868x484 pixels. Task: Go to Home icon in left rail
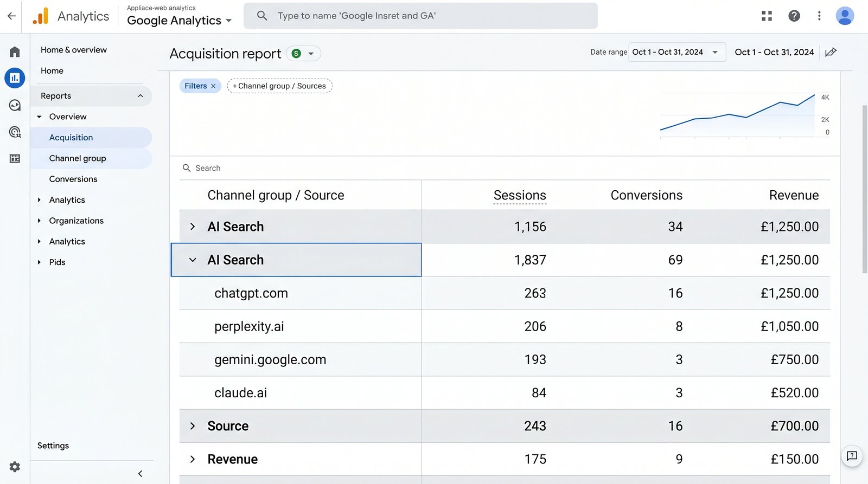coord(15,52)
